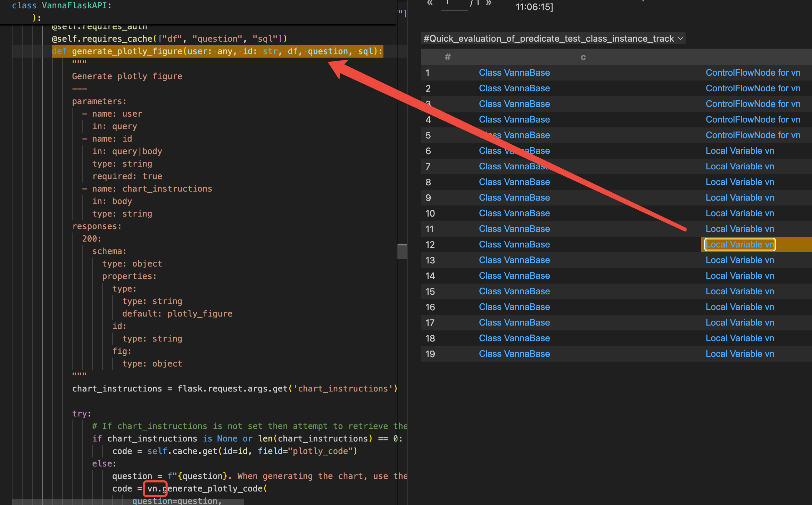This screenshot has width=812, height=505.
Task: Click sticky header 'class VannaFlaskAPI:'
Action: 61,6
